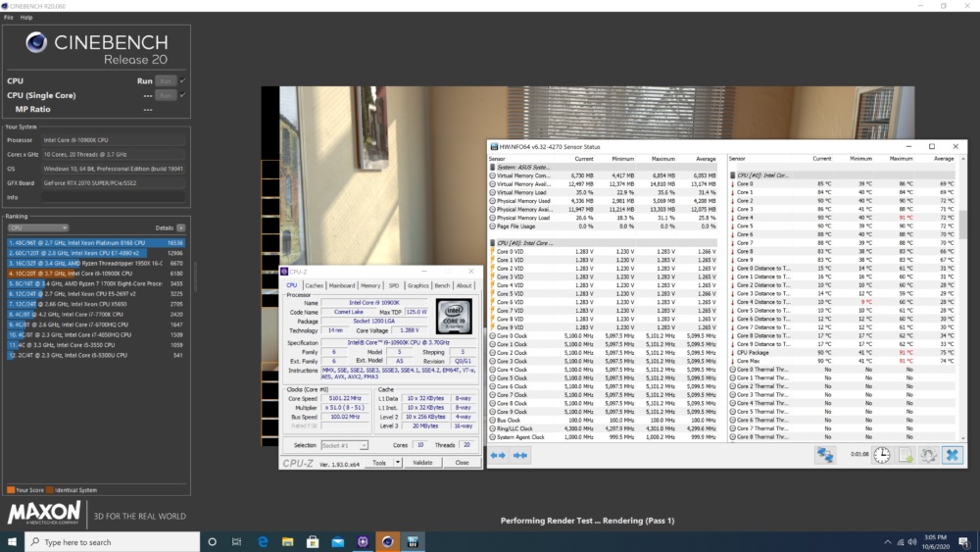Click the Tools button in CPU-Z
The width and height of the screenshot is (980, 552).
tap(379, 463)
